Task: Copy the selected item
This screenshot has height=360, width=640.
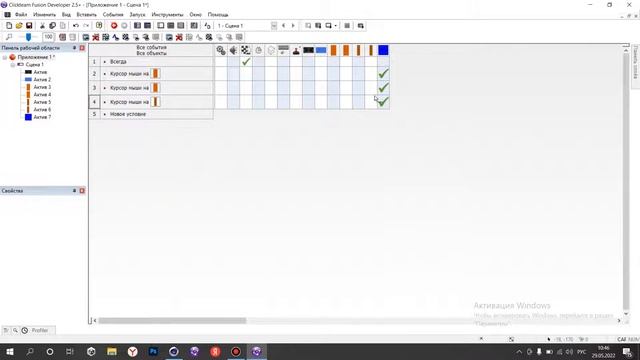Action: (x=52, y=26)
